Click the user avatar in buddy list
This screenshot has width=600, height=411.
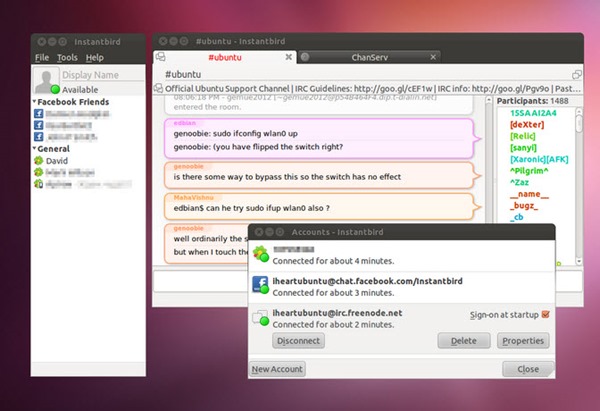tap(46, 80)
